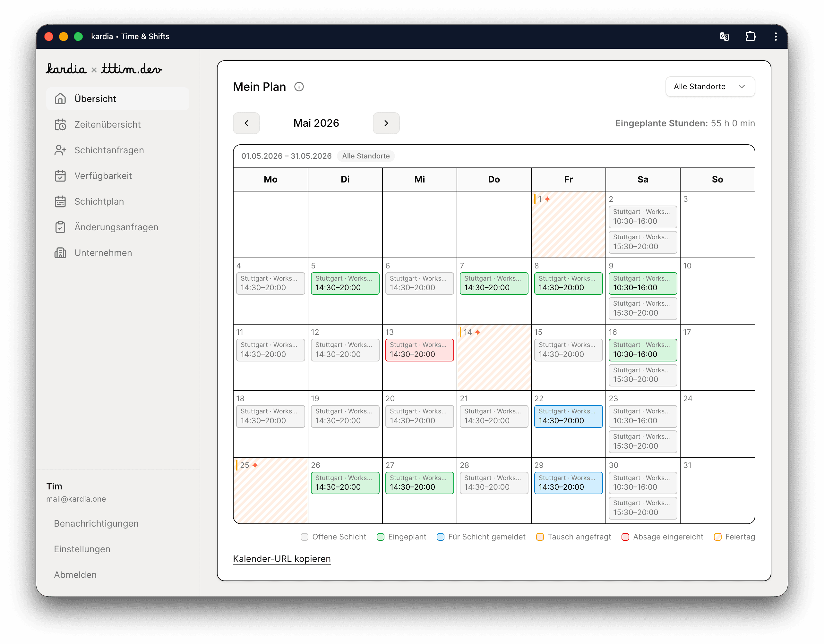Open the 10:30–16:00 shift on May 2
Screen dimensions: 824x644
[642, 217]
